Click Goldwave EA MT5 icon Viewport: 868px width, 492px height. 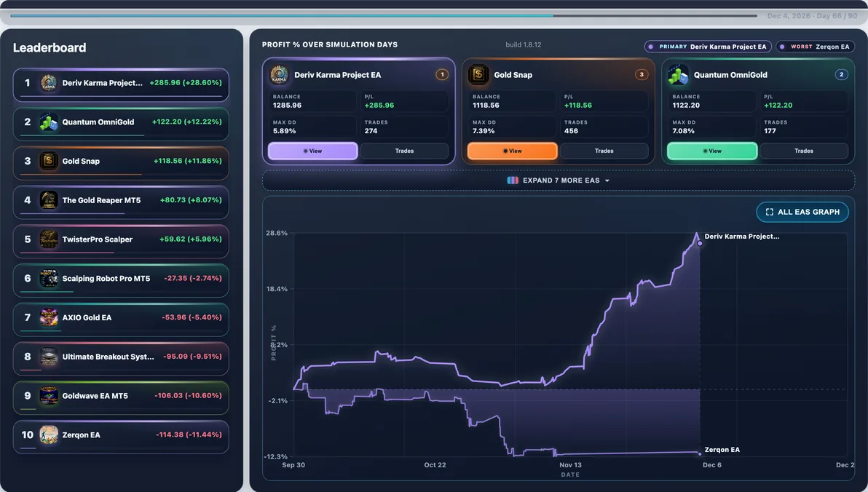[49, 396]
